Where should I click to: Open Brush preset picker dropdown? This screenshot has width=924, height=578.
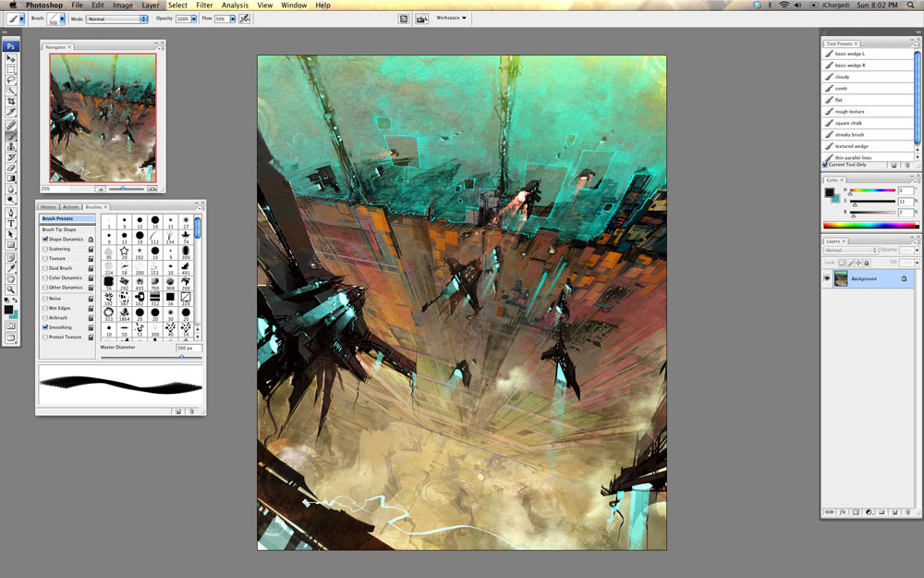(62, 18)
